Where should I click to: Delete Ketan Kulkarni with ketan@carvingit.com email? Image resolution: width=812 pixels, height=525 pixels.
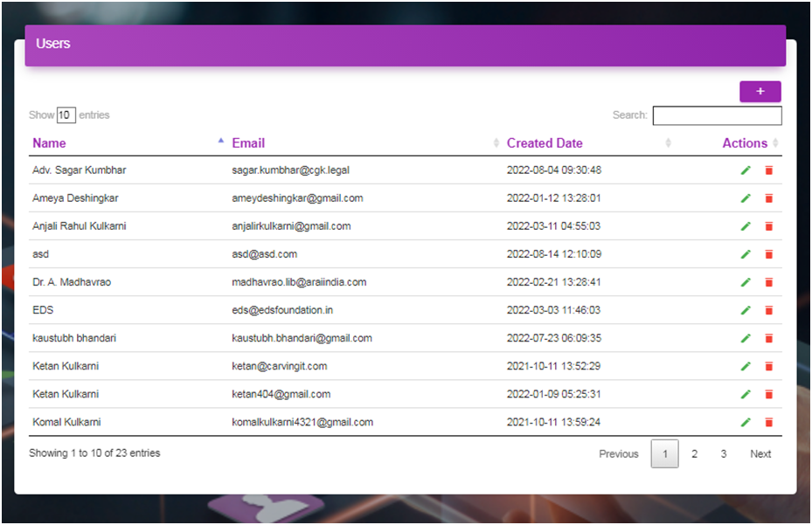[769, 366]
